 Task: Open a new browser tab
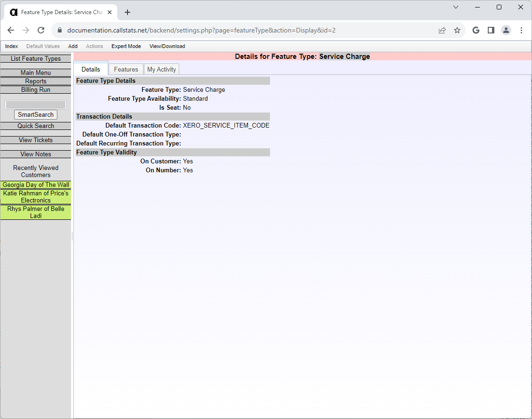(x=127, y=12)
